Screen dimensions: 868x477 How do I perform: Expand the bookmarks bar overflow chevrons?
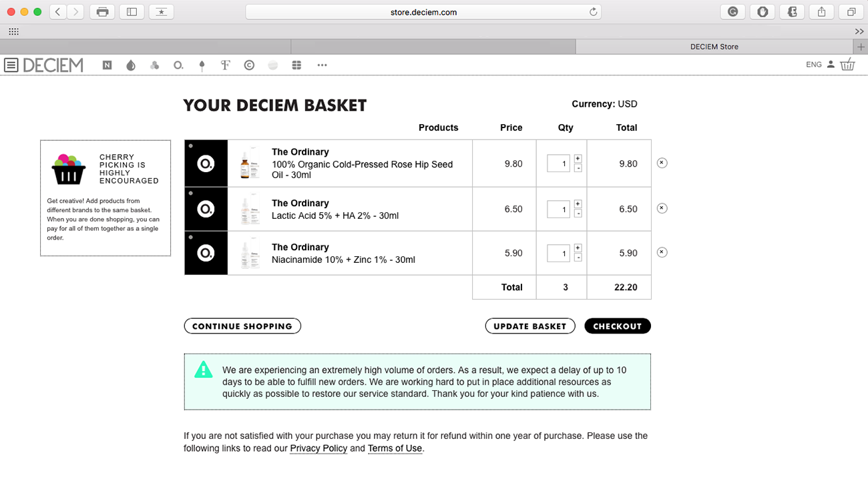(x=859, y=31)
